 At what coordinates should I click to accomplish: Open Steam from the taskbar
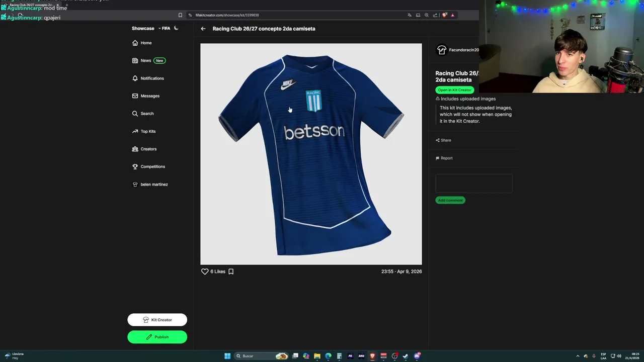tap(406, 356)
